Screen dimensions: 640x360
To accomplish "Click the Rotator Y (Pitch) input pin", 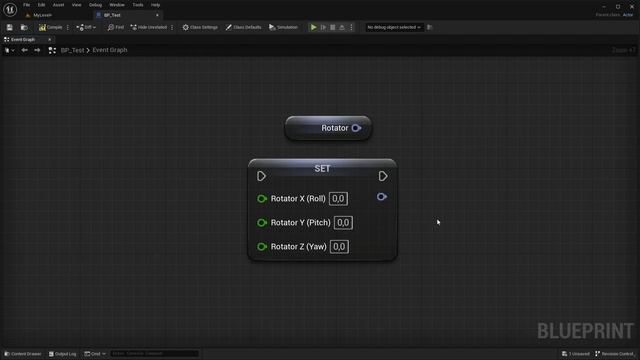I will [x=262, y=223].
